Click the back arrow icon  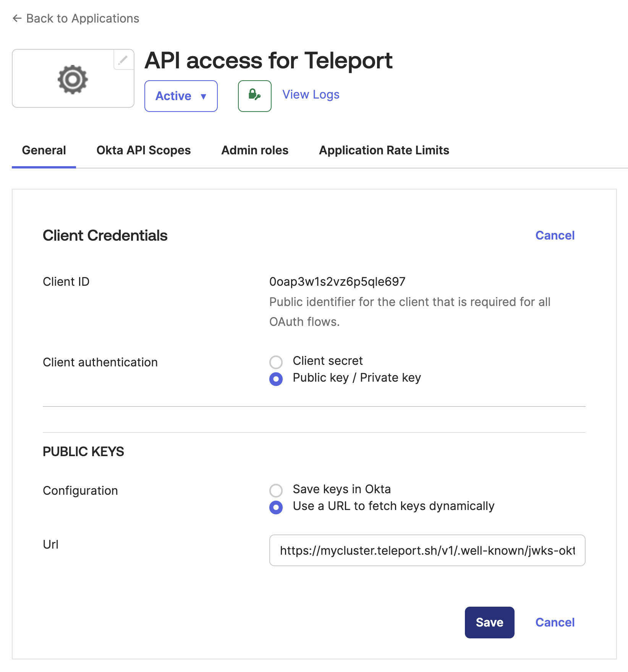point(16,18)
